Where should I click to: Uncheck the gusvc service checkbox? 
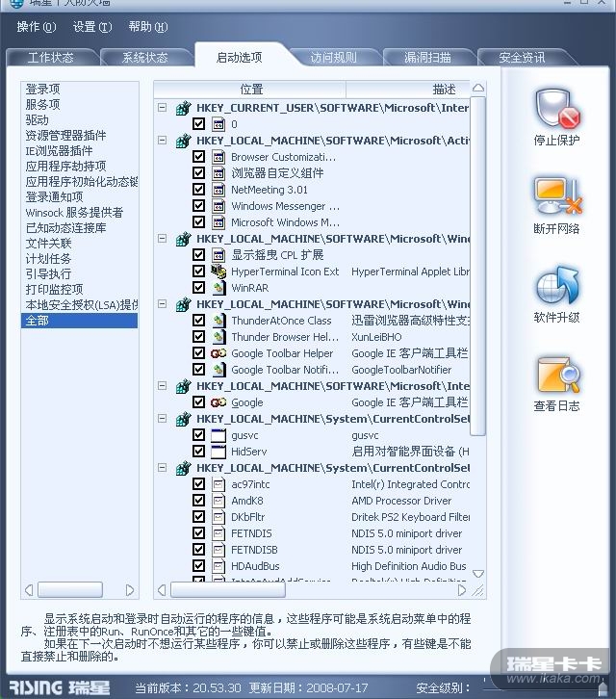tap(199, 434)
